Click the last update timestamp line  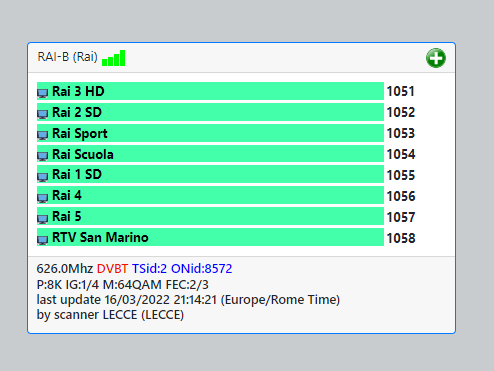[188, 300]
